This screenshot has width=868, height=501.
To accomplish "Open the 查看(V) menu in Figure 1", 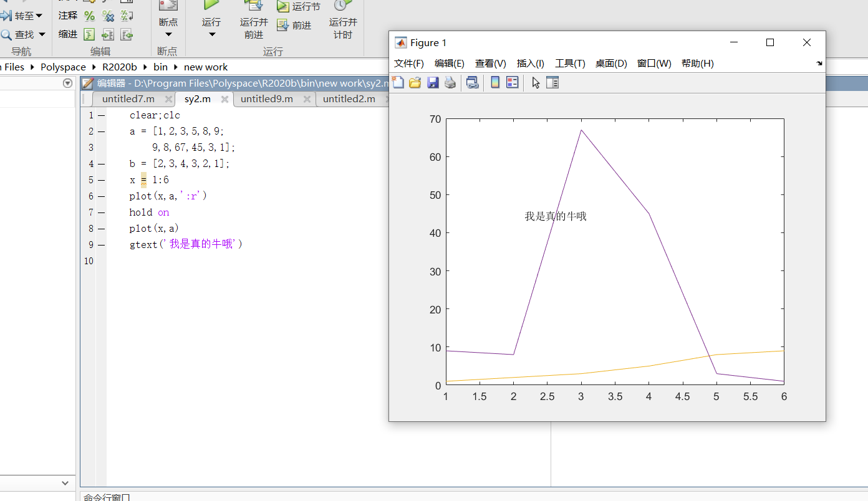I will coord(491,64).
